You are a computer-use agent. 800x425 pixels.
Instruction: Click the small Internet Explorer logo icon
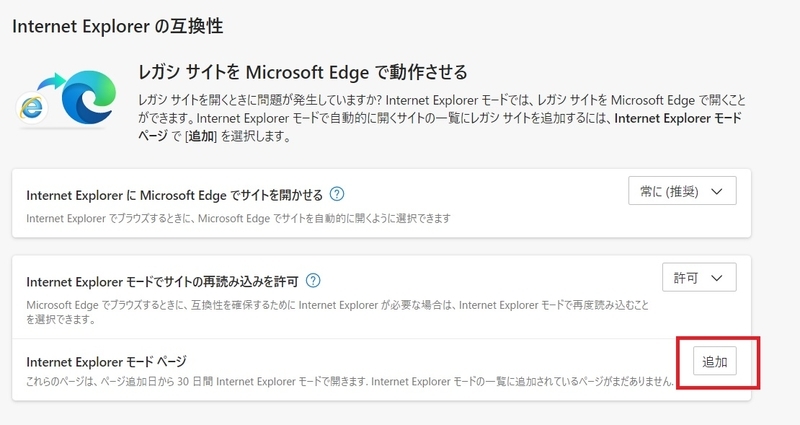point(34,110)
